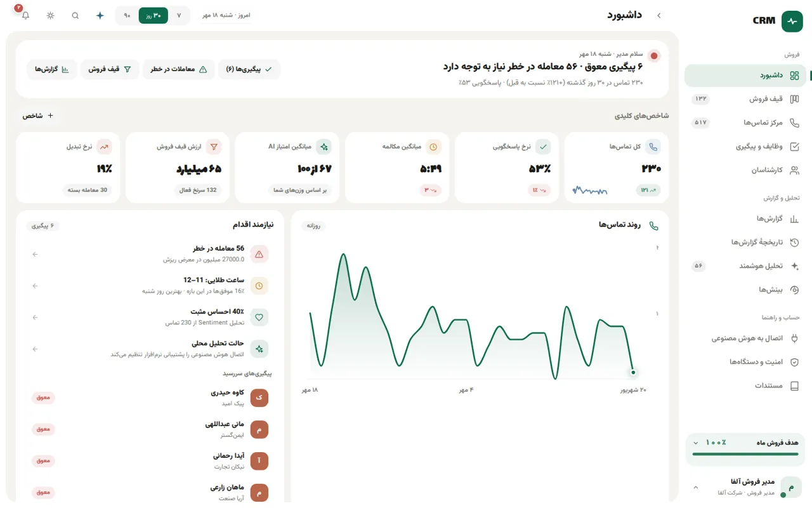
Task: Toggle light theme sun icon
Action: click(51, 15)
